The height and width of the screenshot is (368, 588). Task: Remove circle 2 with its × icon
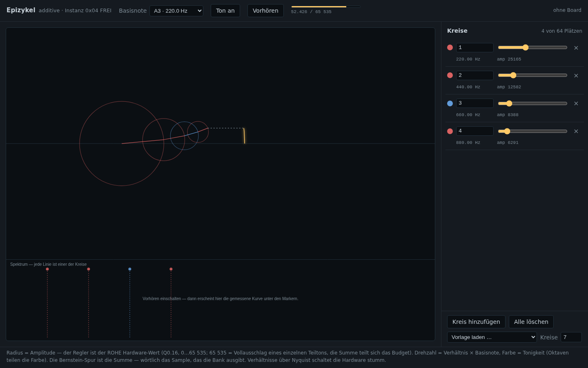576,76
